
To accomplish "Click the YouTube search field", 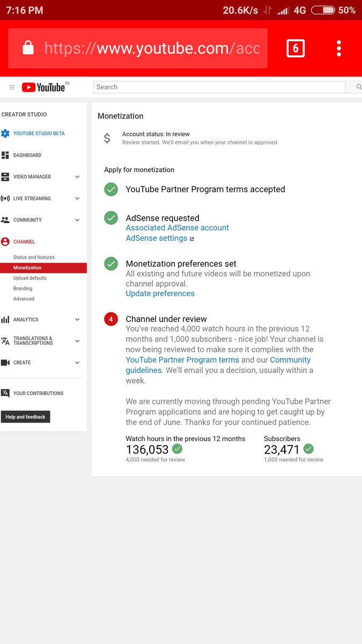I will pyautogui.click(x=219, y=87).
